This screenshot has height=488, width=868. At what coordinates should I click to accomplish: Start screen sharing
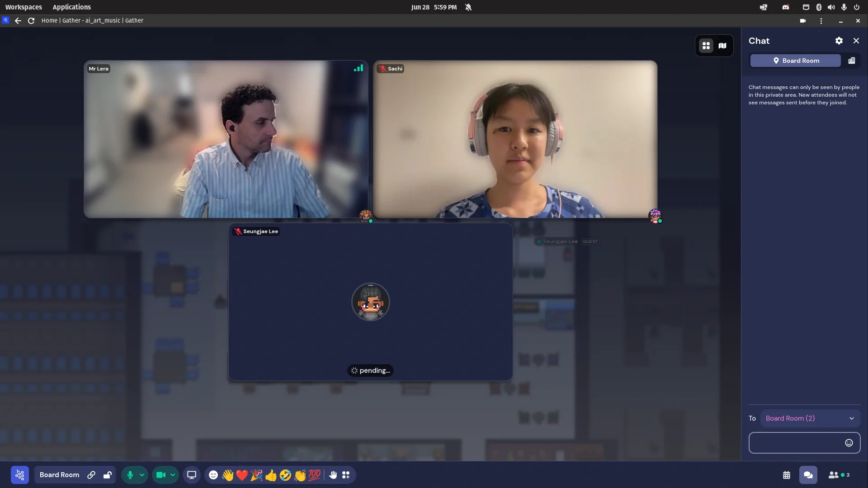coord(192,475)
